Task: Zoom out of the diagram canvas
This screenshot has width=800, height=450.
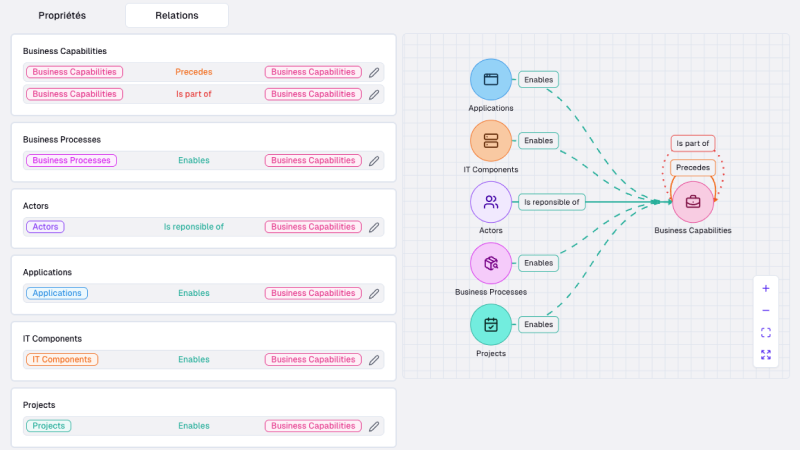Action: [x=766, y=310]
